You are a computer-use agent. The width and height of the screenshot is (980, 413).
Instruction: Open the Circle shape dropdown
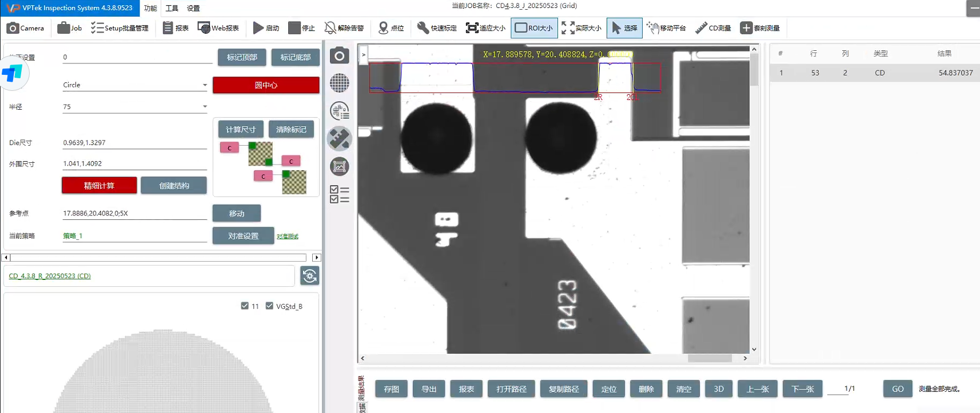pyautogui.click(x=135, y=85)
